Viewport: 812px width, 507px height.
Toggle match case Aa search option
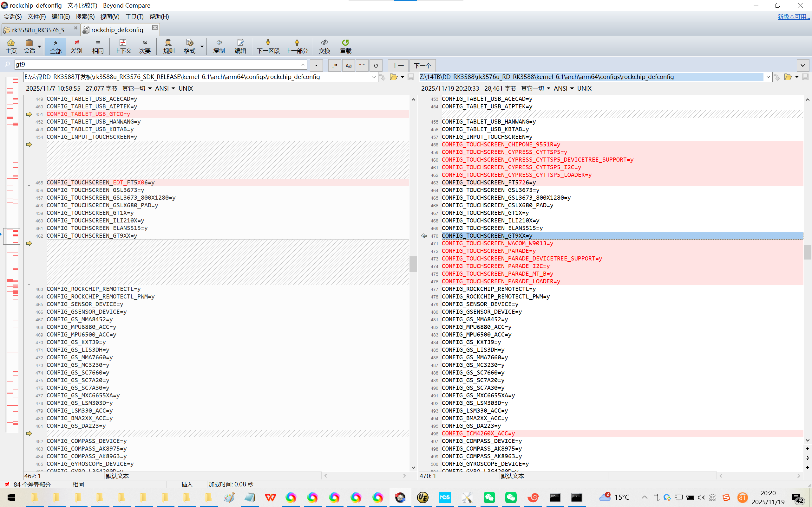click(348, 65)
